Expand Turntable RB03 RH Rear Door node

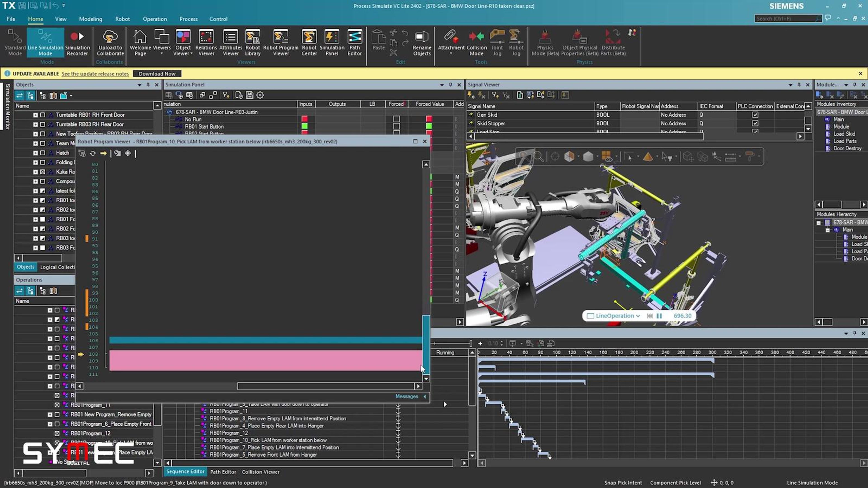click(x=35, y=124)
